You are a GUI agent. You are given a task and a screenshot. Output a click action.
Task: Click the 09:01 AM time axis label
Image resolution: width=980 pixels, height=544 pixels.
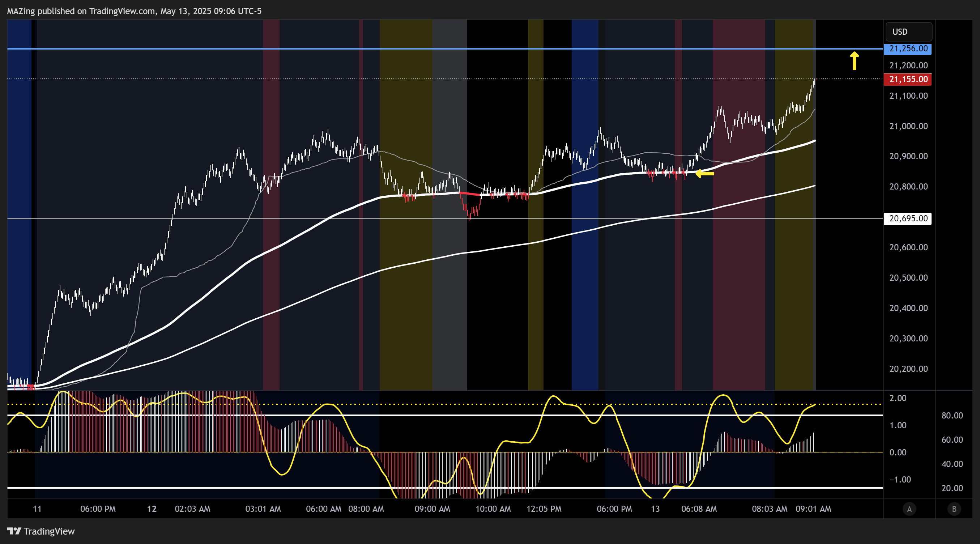pyautogui.click(x=813, y=509)
